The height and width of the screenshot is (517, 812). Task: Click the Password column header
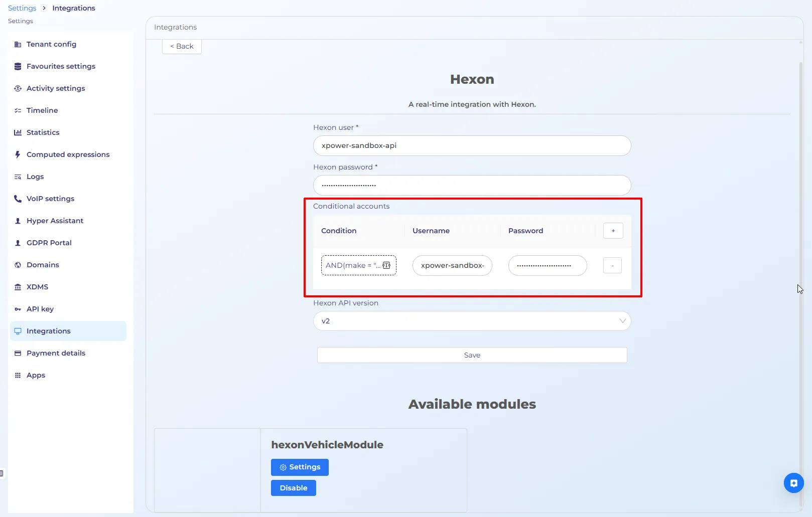[x=525, y=231]
